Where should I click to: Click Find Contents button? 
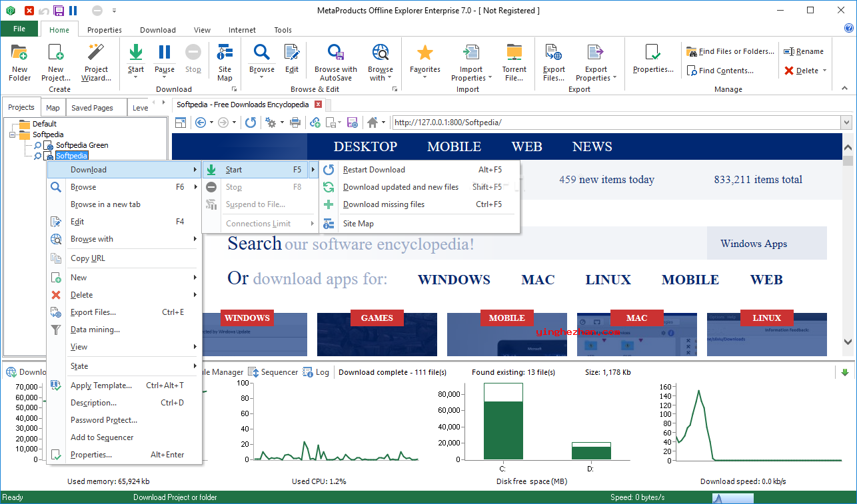click(720, 71)
